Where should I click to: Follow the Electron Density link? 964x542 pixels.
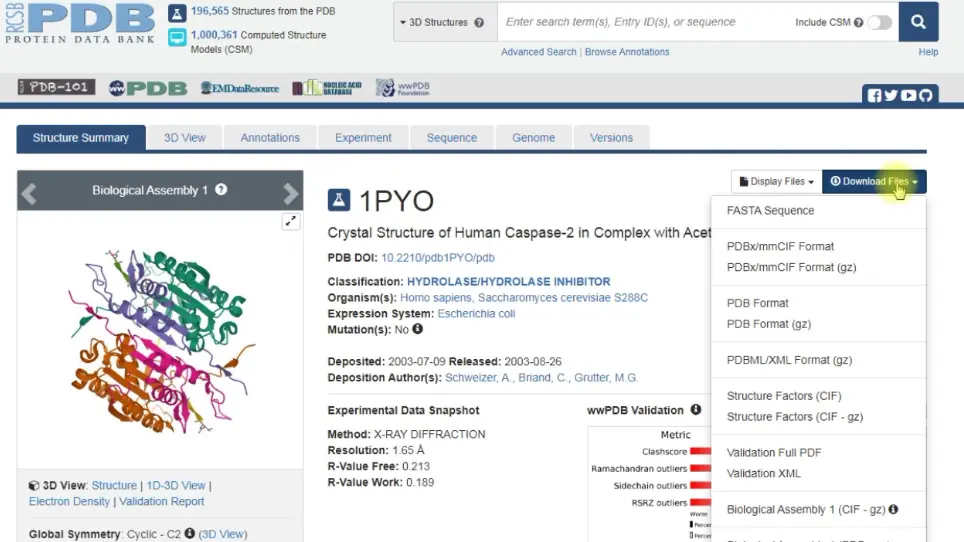[69, 501]
